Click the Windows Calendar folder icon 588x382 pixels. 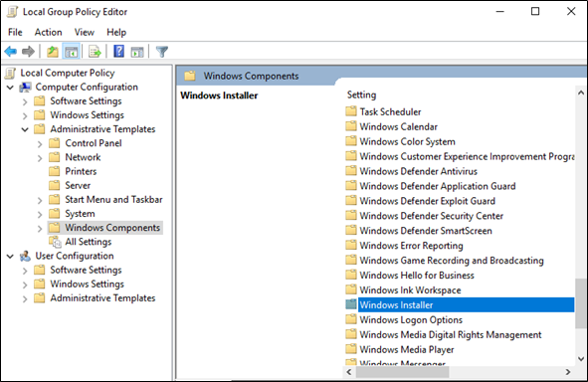(351, 126)
